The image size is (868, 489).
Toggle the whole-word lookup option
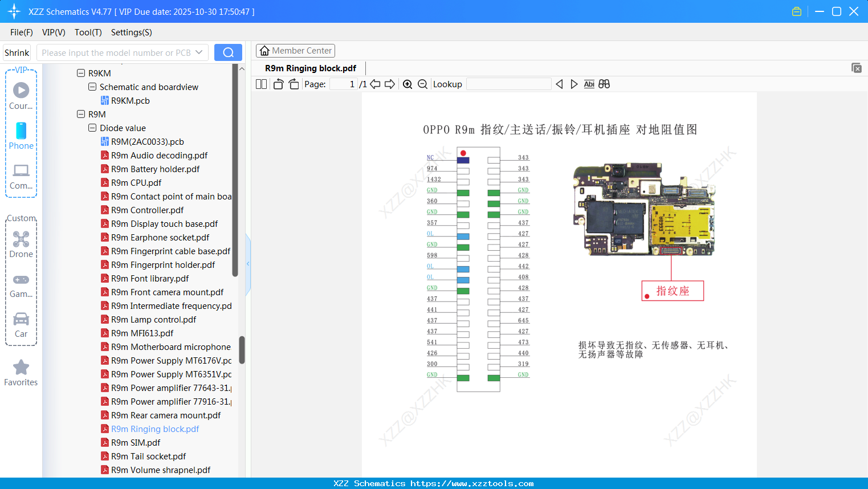tap(604, 84)
